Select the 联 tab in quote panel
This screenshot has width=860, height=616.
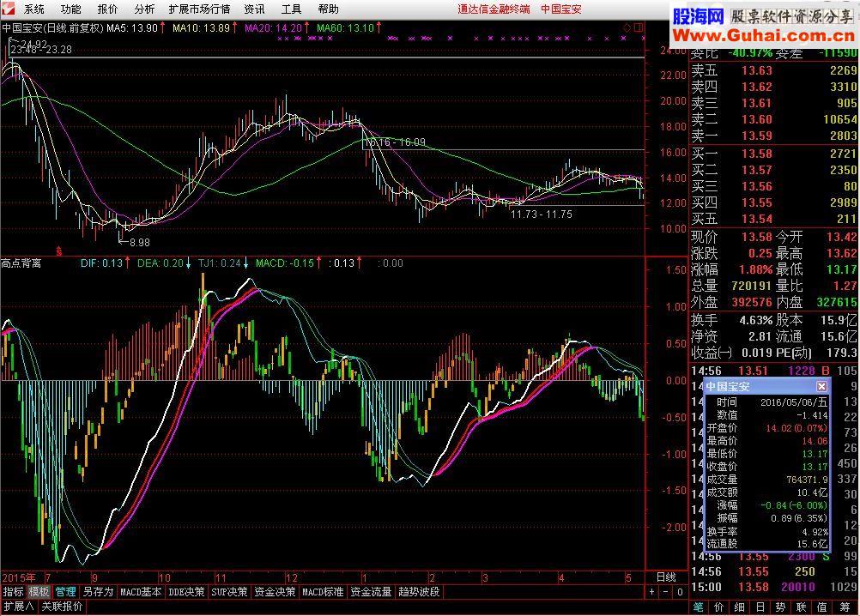[802, 607]
